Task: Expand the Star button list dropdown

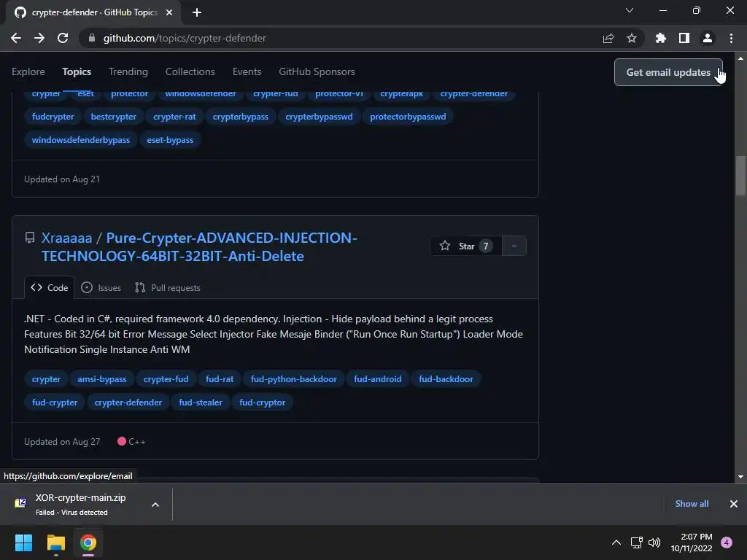Action: point(514,246)
